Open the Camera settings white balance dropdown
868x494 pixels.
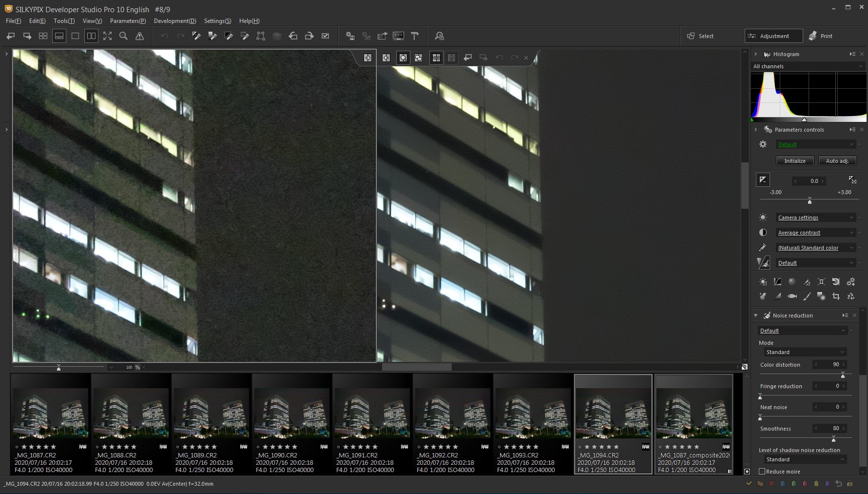click(x=815, y=217)
